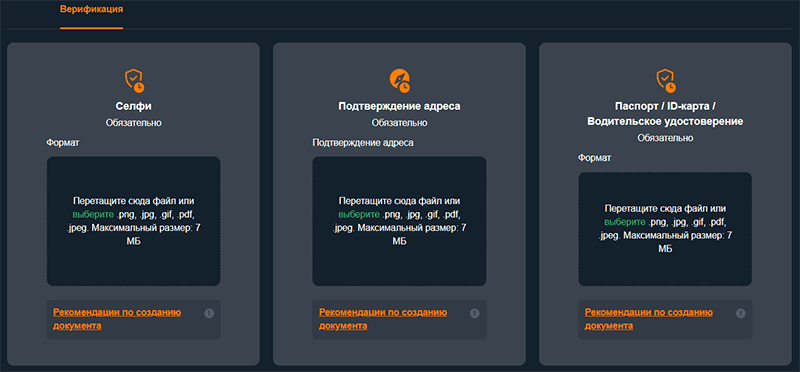Open Рекомендации по созданию документа under Подтверждение адреса
The image size is (800, 372).
(383, 319)
